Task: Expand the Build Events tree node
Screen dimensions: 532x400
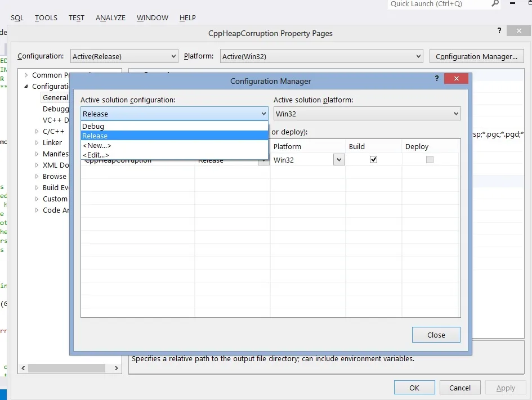Action: tap(37, 187)
